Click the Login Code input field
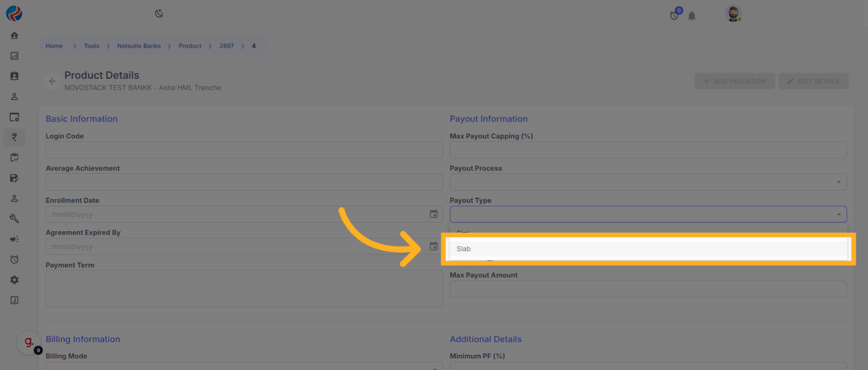The width and height of the screenshot is (868, 370). (x=244, y=150)
